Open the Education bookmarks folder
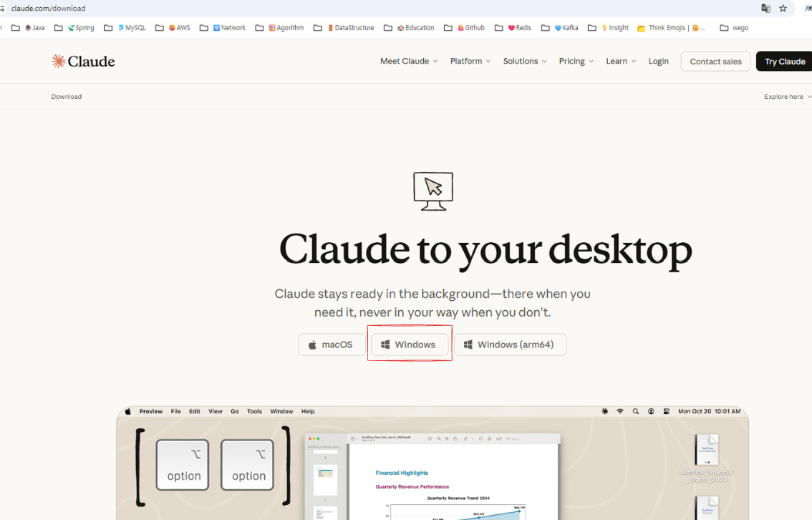 pos(409,28)
